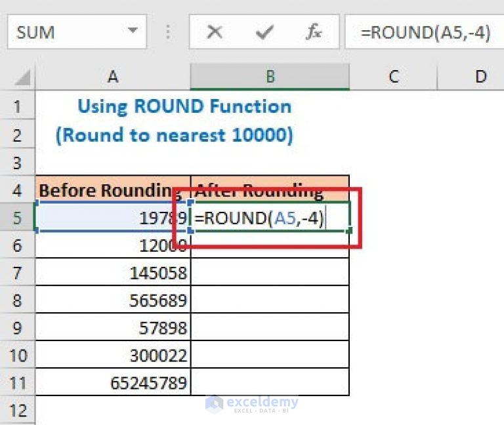Click the formula bar options dots handle

168,32
